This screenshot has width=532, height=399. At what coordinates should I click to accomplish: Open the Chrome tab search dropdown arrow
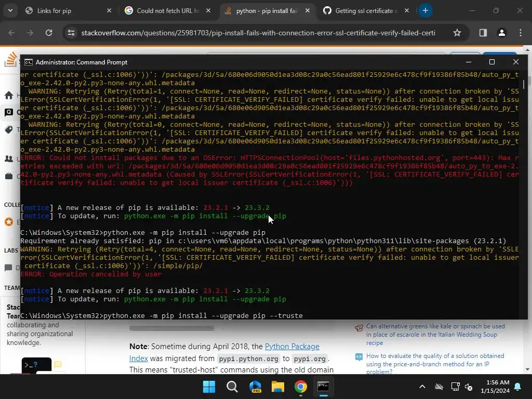point(10,10)
